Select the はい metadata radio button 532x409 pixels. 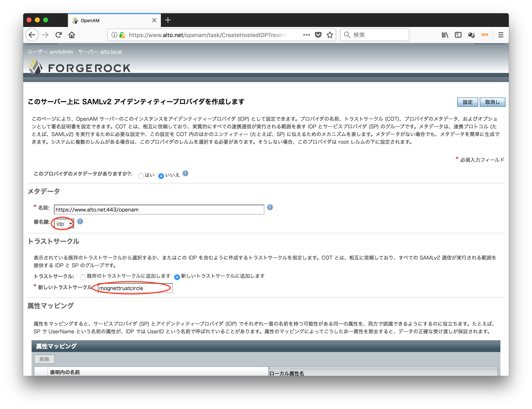click(x=141, y=176)
